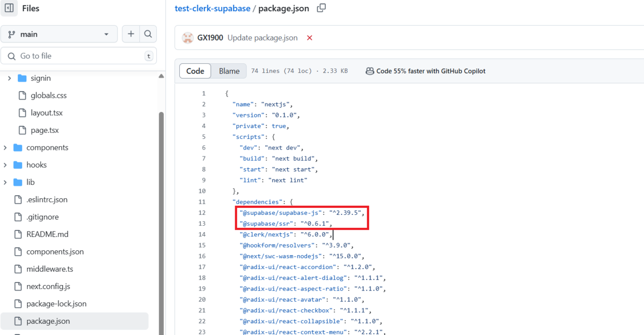Open globals.css file
The width and height of the screenshot is (644, 335).
[x=49, y=95]
